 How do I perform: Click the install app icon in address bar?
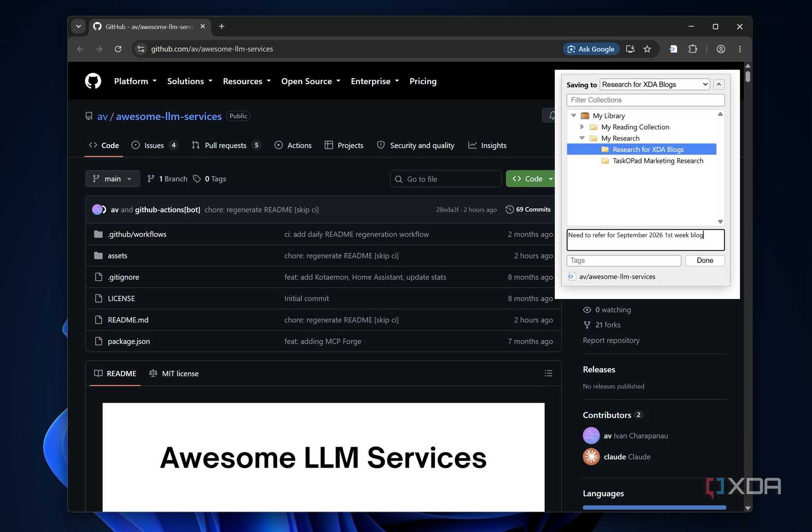[x=630, y=49]
